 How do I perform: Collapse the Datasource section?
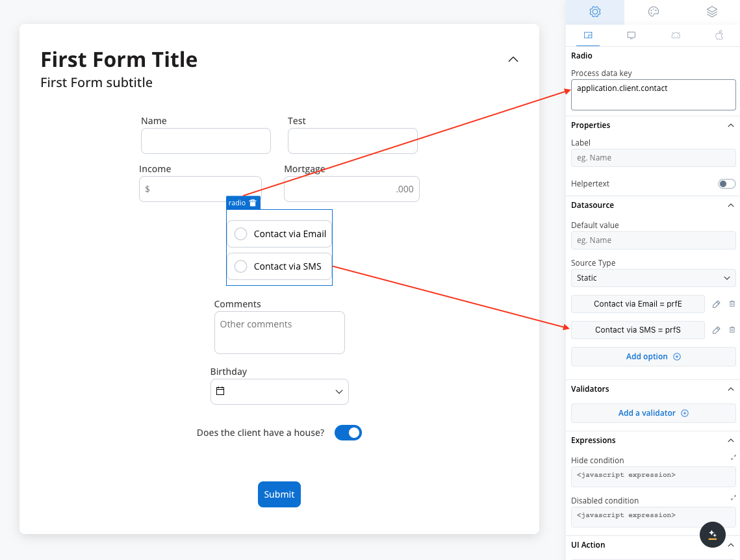(730, 205)
